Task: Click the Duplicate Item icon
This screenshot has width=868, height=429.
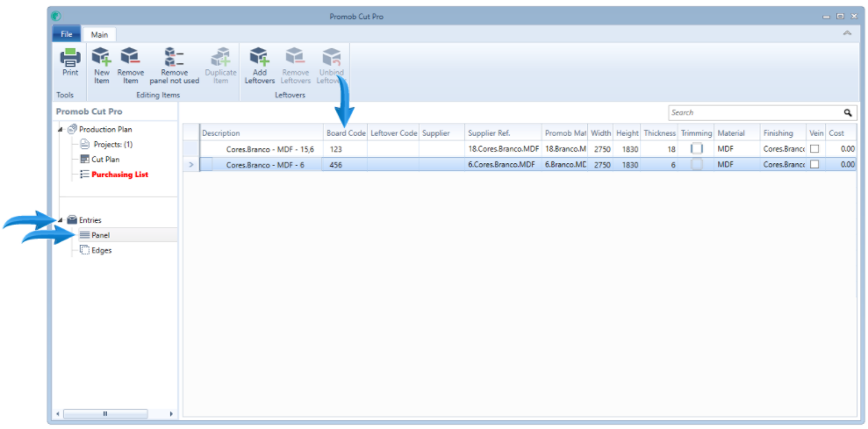Action: coord(220,58)
